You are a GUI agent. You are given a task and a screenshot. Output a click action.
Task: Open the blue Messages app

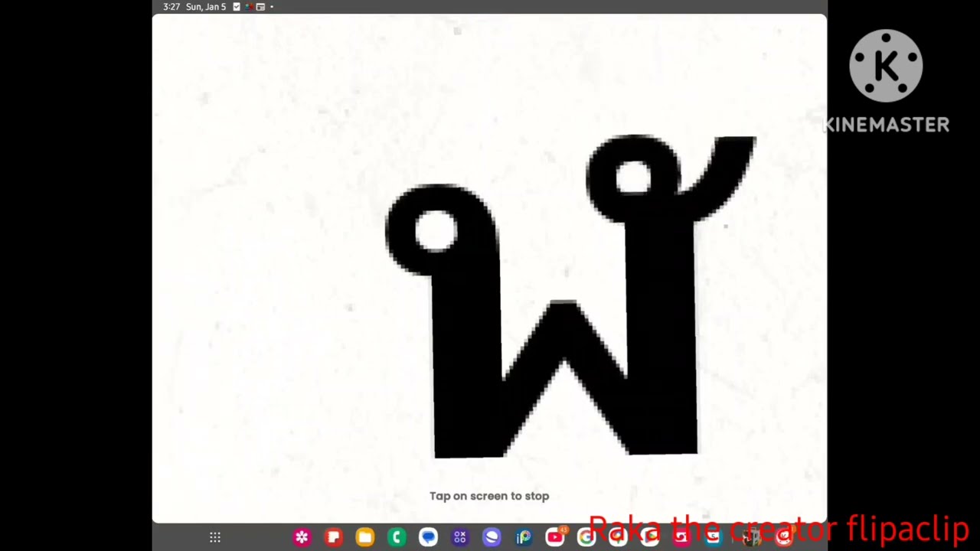[428, 537]
